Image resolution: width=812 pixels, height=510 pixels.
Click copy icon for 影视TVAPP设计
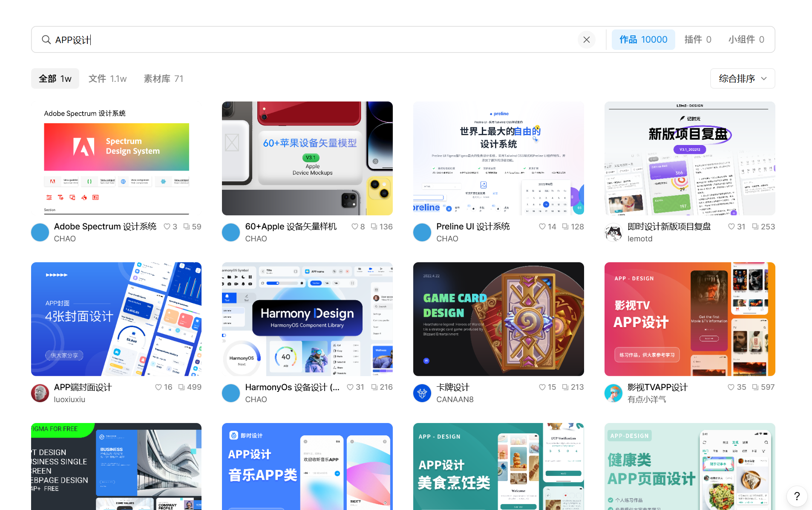tap(755, 387)
